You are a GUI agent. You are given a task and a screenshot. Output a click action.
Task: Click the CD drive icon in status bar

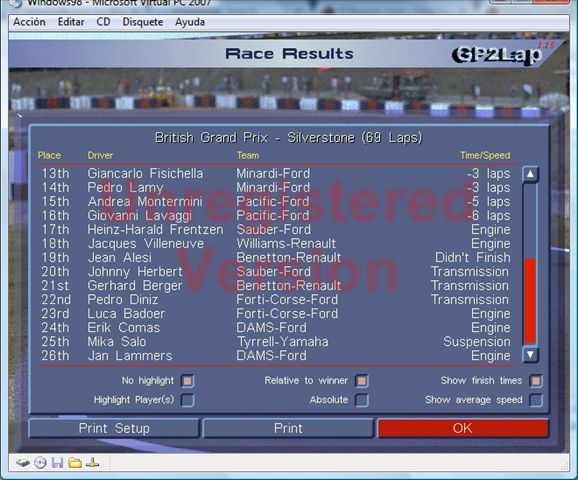coord(40,463)
